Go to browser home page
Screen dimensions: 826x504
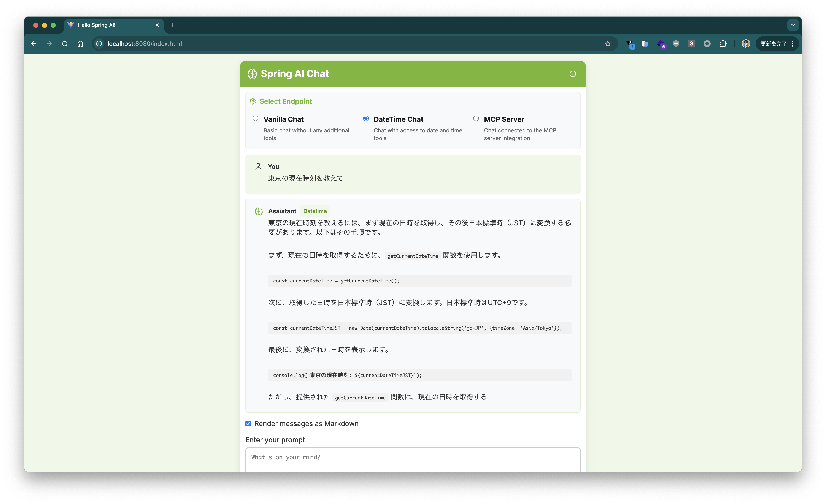[x=80, y=44]
